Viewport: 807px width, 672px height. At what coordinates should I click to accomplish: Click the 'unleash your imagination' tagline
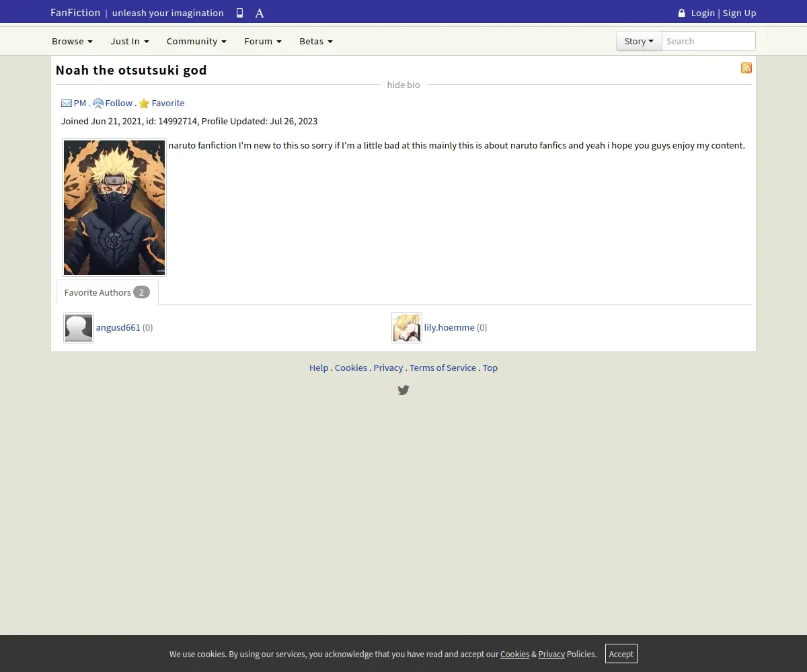click(x=168, y=13)
